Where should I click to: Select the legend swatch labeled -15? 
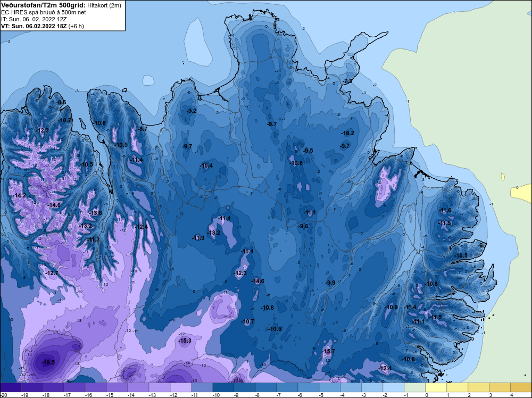pos(117,387)
